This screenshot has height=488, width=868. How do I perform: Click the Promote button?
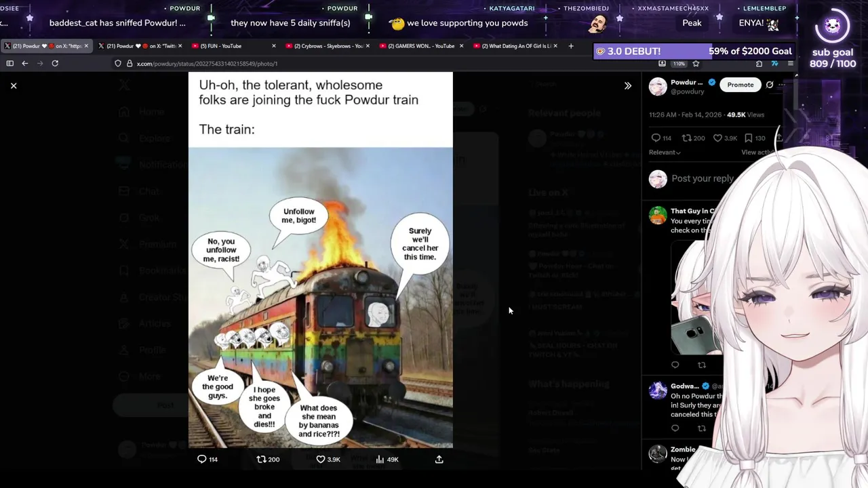click(x=741, y=85)
